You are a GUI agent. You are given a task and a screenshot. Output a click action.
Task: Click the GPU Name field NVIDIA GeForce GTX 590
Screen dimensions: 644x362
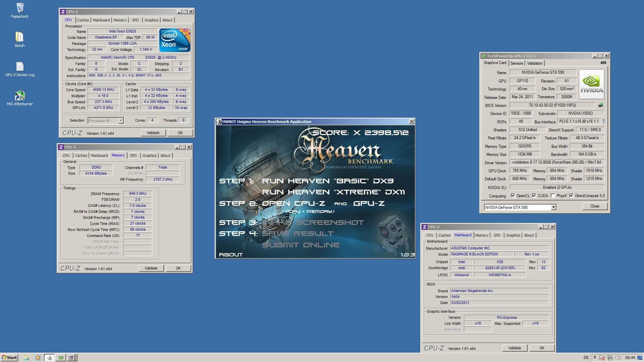coord(543,72)
